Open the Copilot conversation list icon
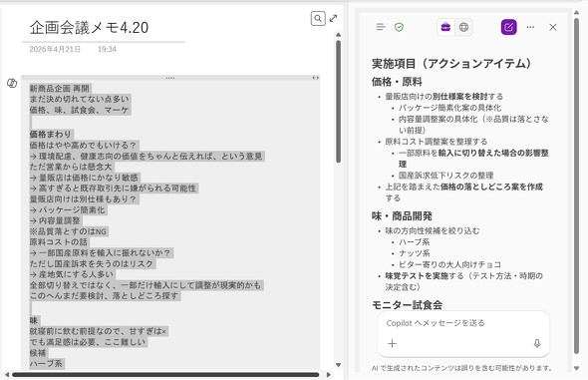The image size is (588, 380). (381, 27)
